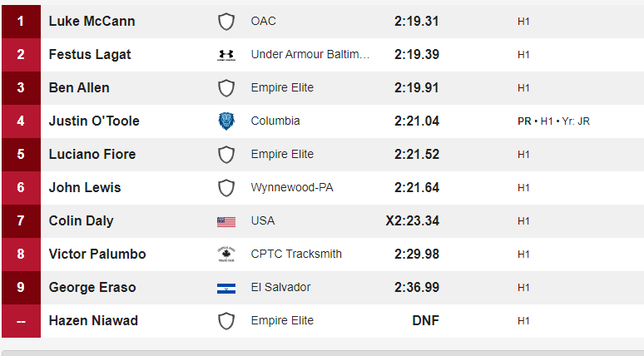The width and height of the screenshot is (644, 356).
Task: Open Luke McCann's athlete profile
Action: 92,22
